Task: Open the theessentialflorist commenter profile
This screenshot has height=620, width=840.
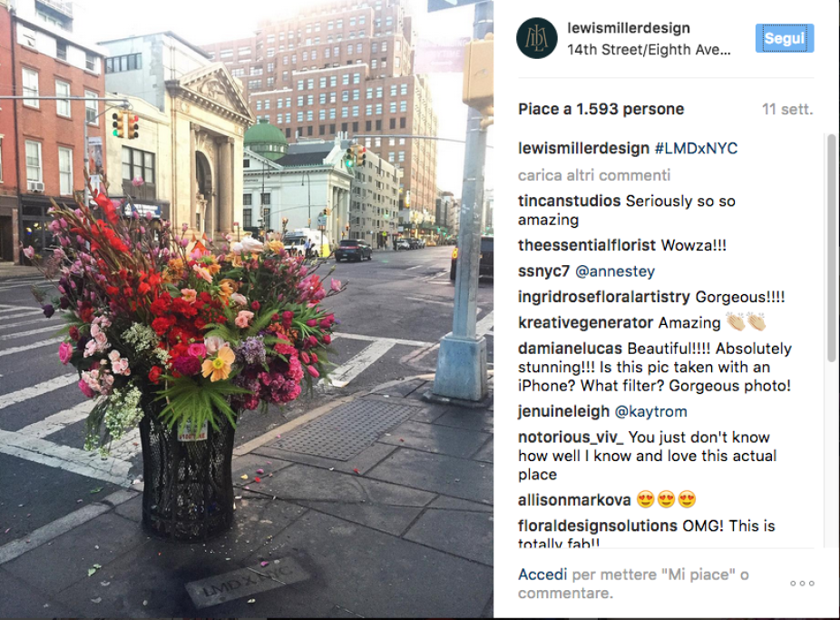Action: [587, 245]
